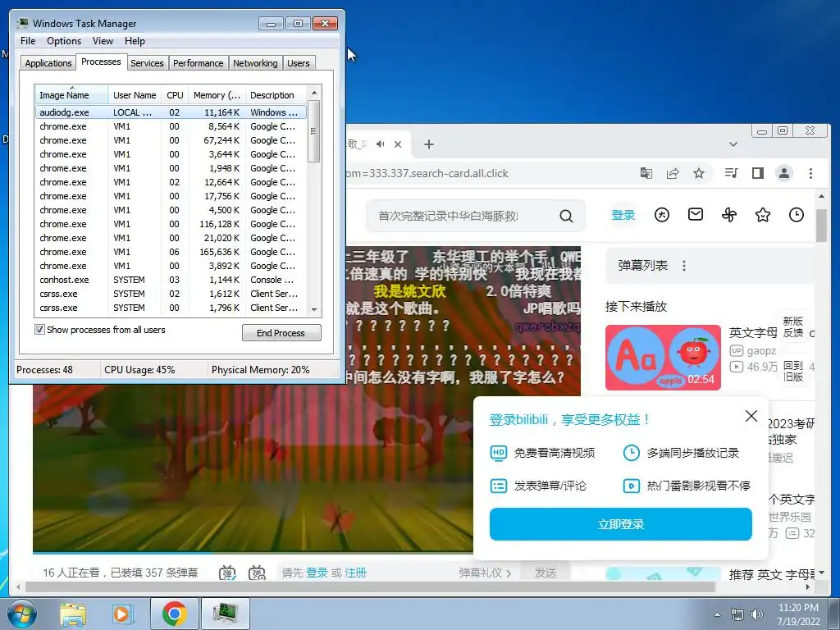840x630 pixels.
Task: Open the Chrome profile avatar icon
Action: pos(784,173)
